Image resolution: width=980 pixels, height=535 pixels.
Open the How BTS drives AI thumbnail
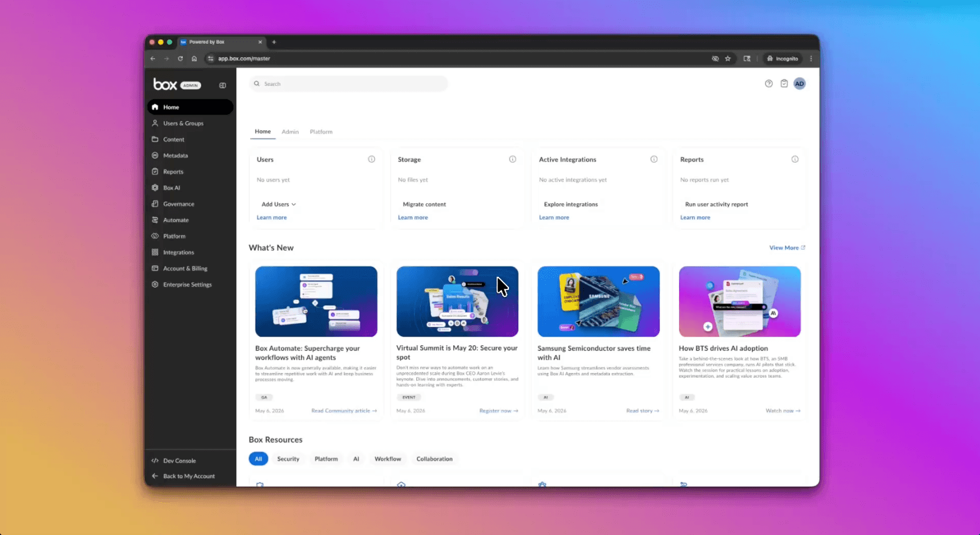[x=740, y=302]
